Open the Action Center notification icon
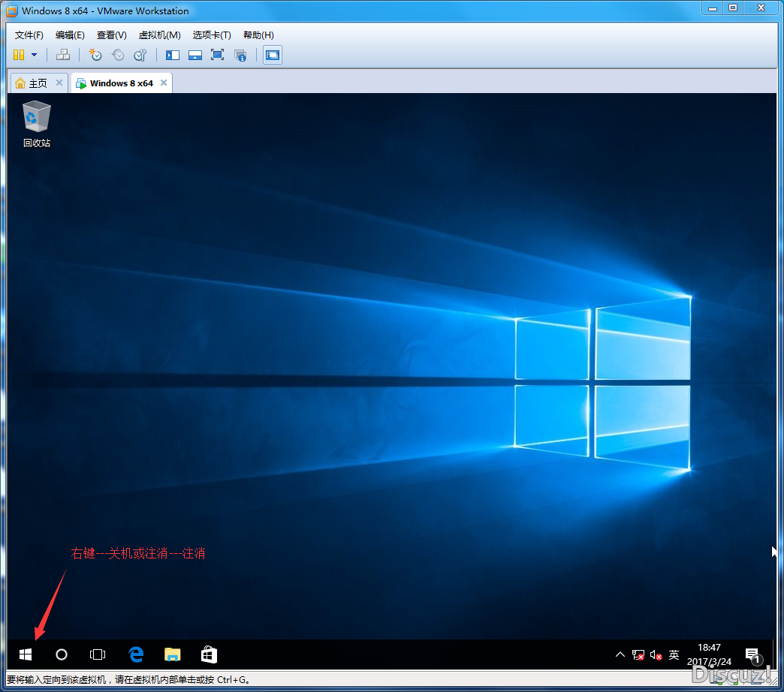Viewport: 784px width, 692px height. point(752,654)
